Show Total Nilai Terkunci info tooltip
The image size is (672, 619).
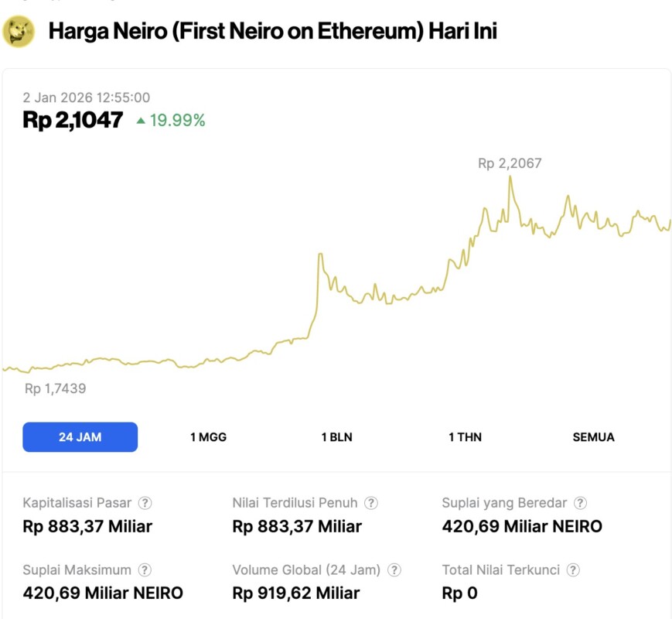pos(573,570)
